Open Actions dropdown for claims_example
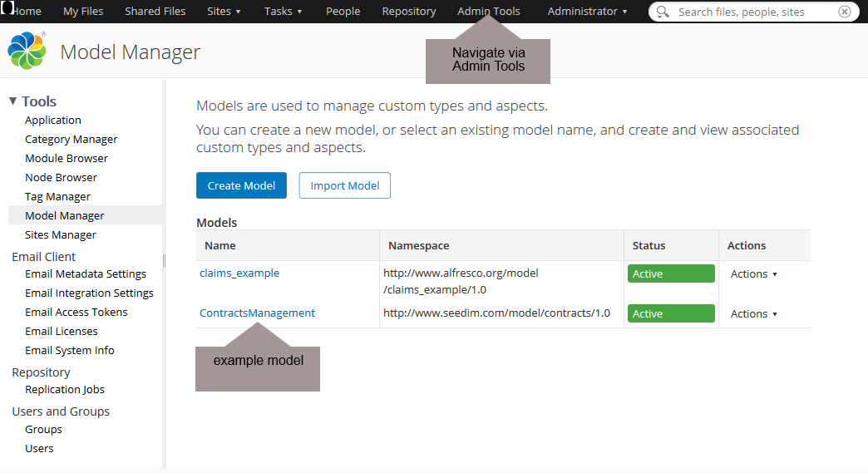This screenshot has width=868, height=473. click(x=753, y=273)
